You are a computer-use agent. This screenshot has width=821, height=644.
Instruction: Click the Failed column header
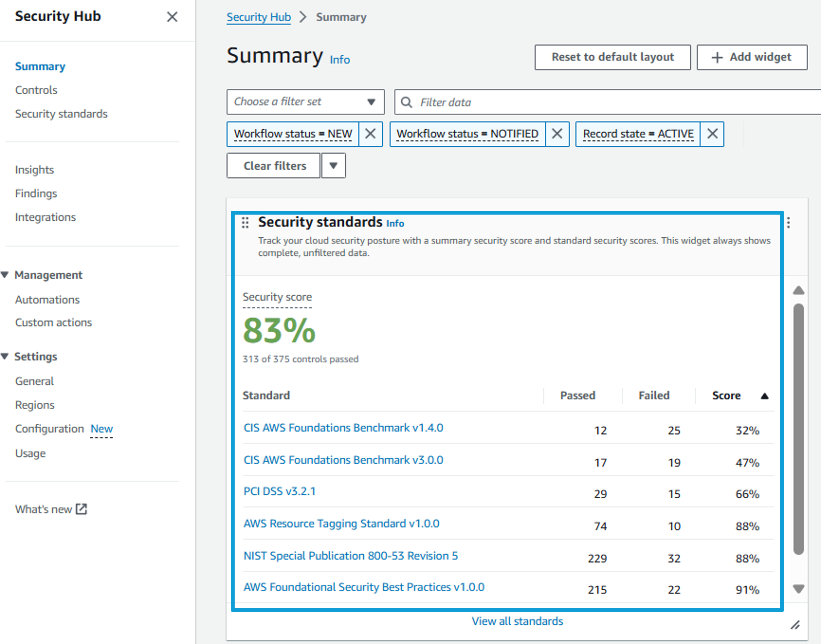click(654, 396)
